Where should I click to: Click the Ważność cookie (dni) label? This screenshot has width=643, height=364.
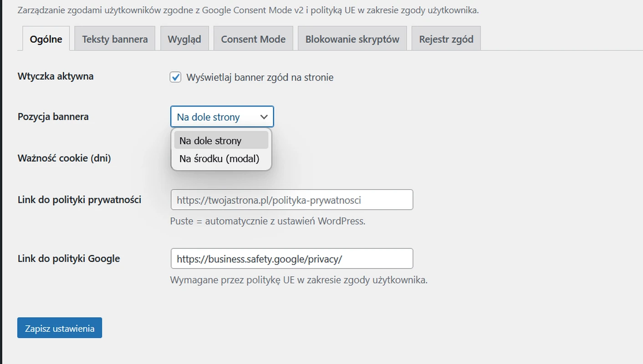tap(64, 158)
